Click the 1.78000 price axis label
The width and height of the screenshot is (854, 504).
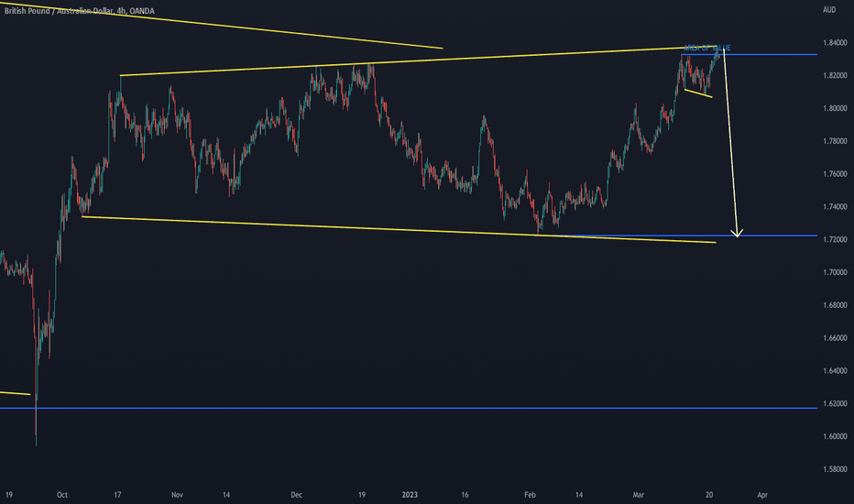tap(835, 141)
